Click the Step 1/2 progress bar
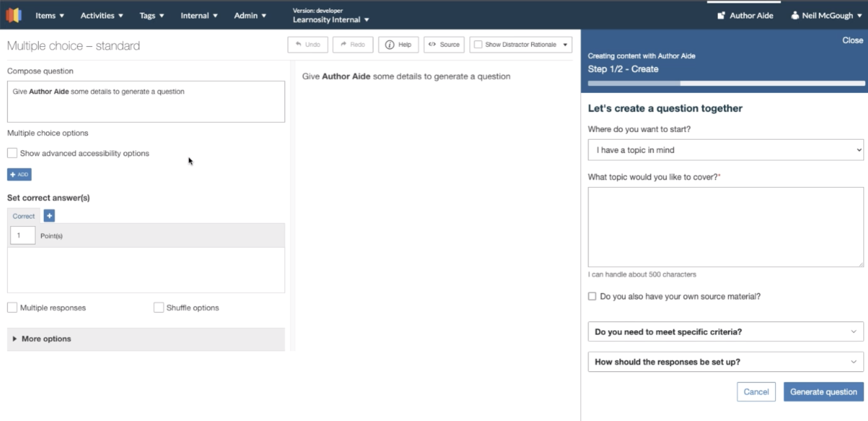This screenshot has height=421, width=868. pyautogui.click(x=725, y=83)
